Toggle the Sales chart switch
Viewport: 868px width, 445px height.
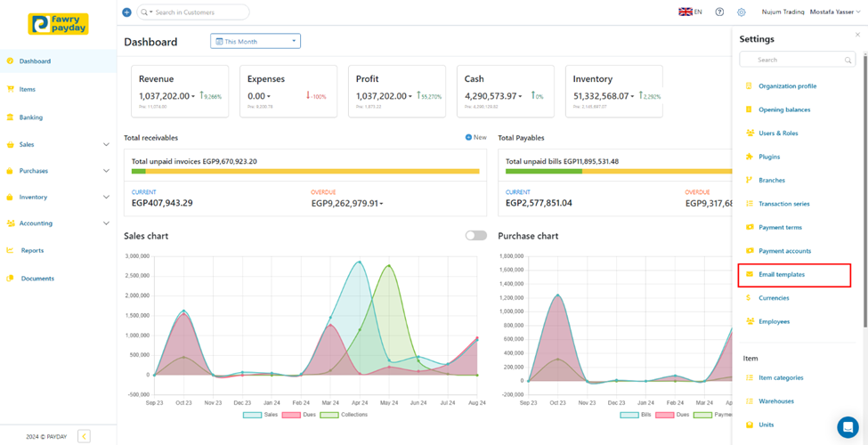[x=476, y=236]
